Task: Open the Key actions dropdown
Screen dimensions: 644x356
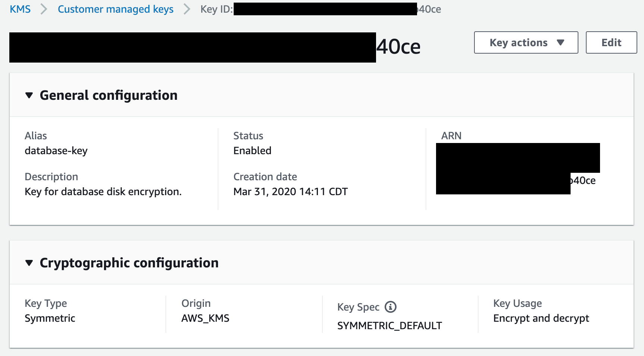Action: coord(525,42)
